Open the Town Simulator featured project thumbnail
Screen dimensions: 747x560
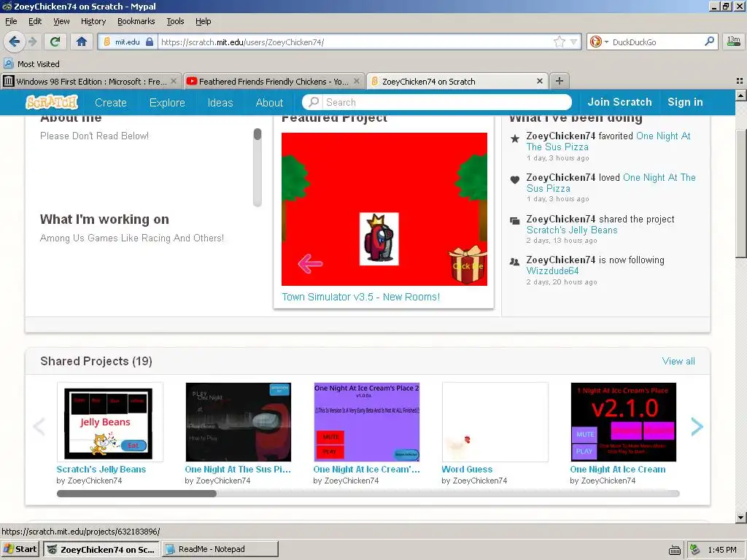pos(384,209)
